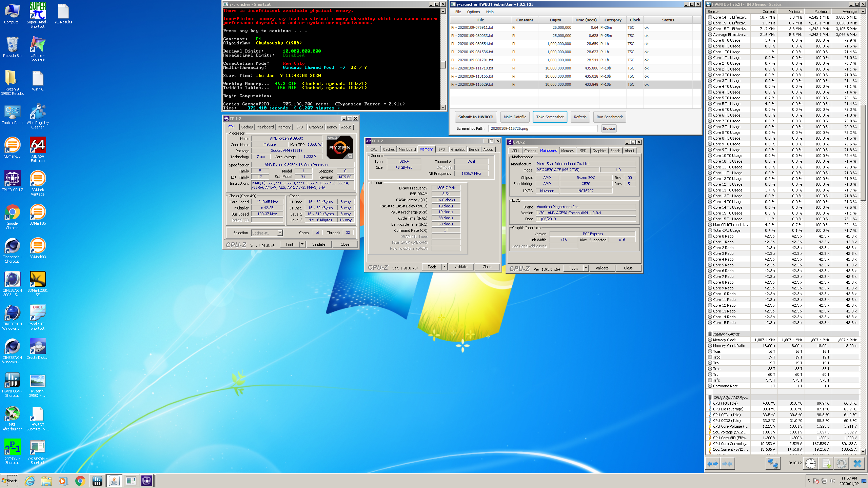Click Validate in CPU-Z Memory window
Image resolution: width=868 pixels, height=488 pixels.
[461, 267]
